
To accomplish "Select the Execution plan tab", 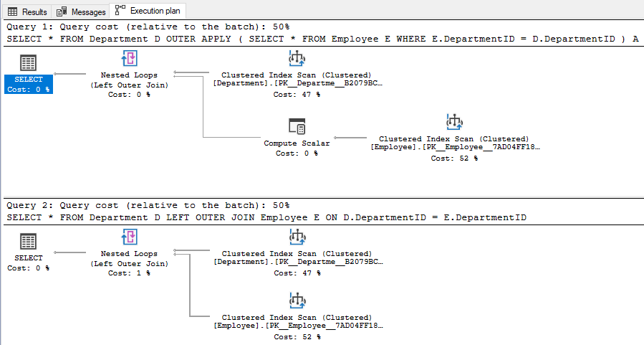I will 148,11.
